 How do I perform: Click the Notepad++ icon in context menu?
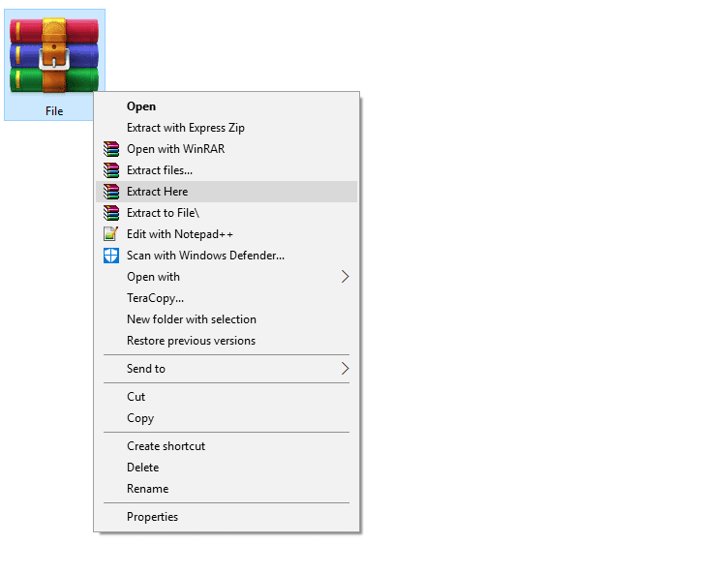click(111, 234)
